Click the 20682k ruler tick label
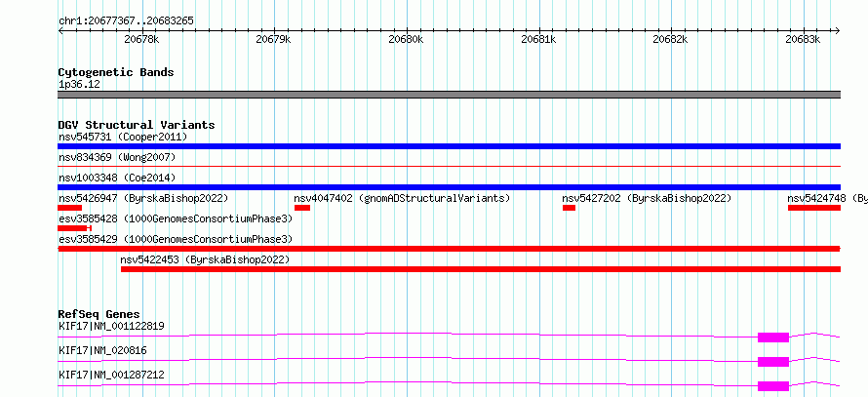 671,40
